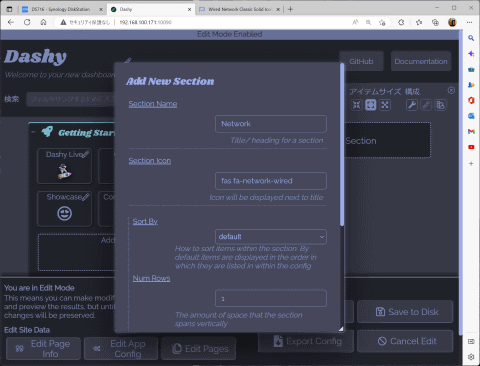Open the GitHub link
This screenshot has width=480, height=366.
pyautogui.click(x=361, y=61)
